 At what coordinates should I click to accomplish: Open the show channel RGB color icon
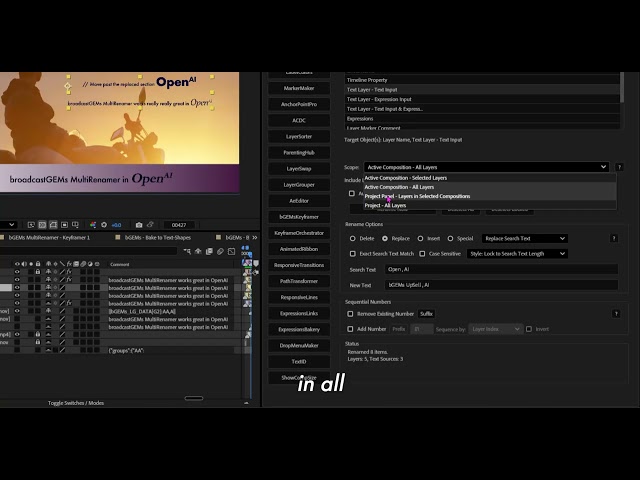click(x=93, y=225)
